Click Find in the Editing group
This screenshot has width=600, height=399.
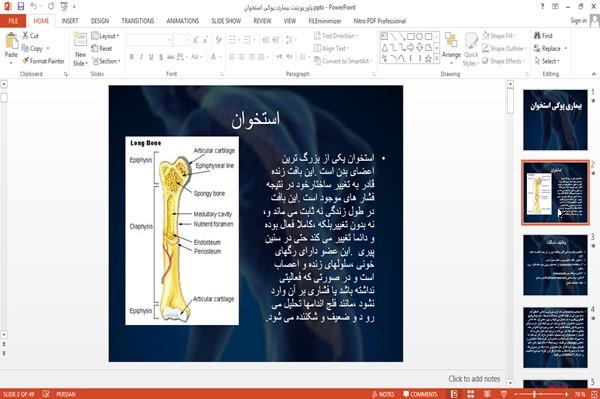pyautogui.click(x=543, y=36)
